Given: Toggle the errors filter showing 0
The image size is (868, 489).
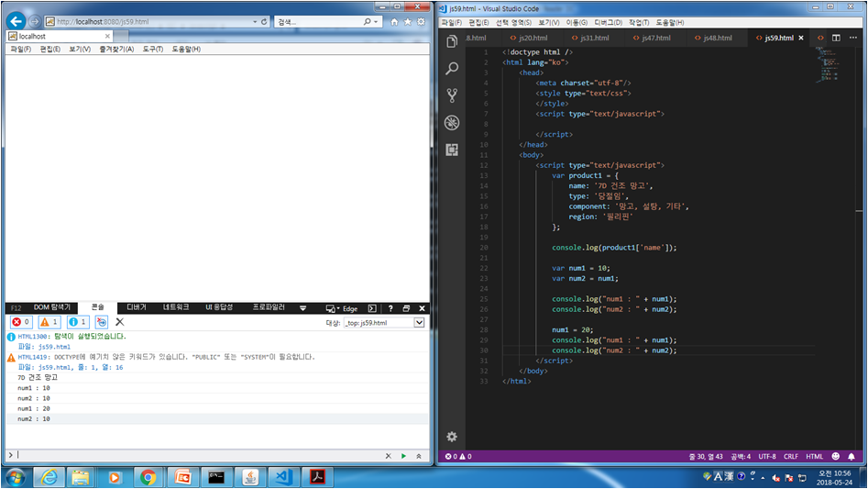Looking at the screenshot, I should (21, 322).
